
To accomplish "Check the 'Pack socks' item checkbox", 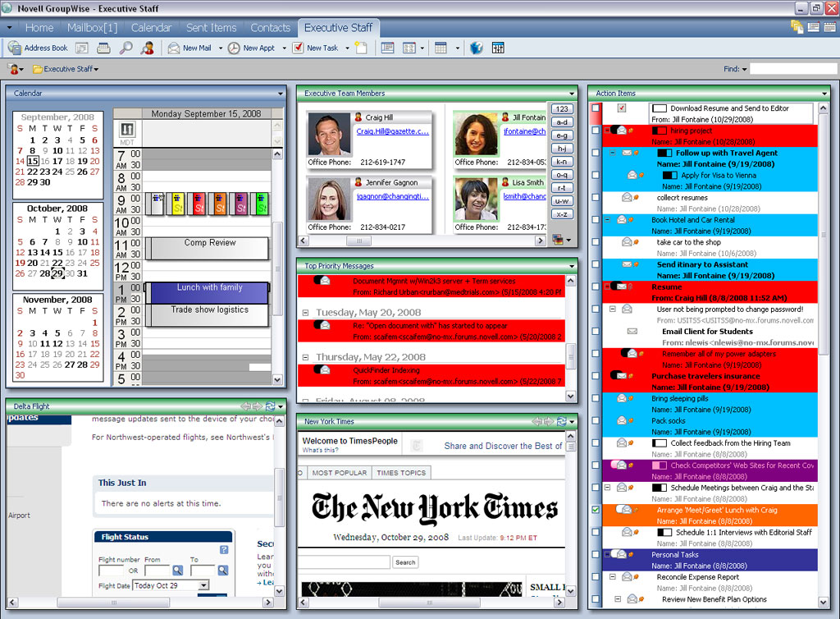I will click(x=596, y=420).
